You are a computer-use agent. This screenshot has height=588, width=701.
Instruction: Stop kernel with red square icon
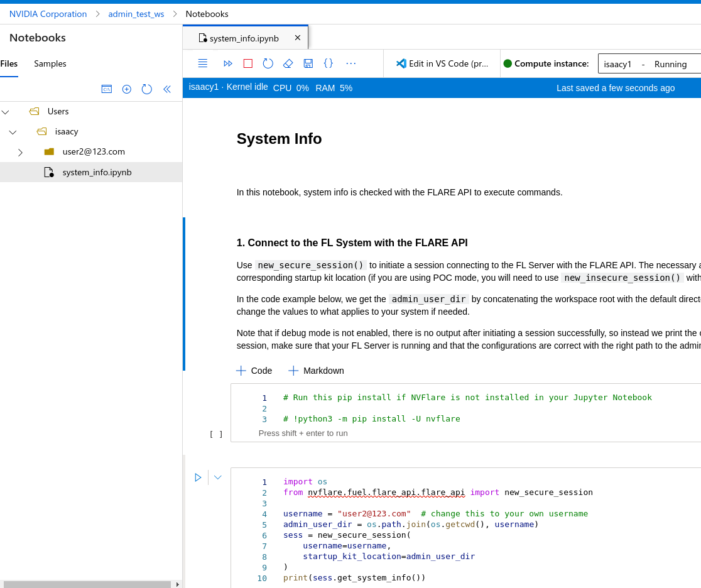[x=248, y=63]
